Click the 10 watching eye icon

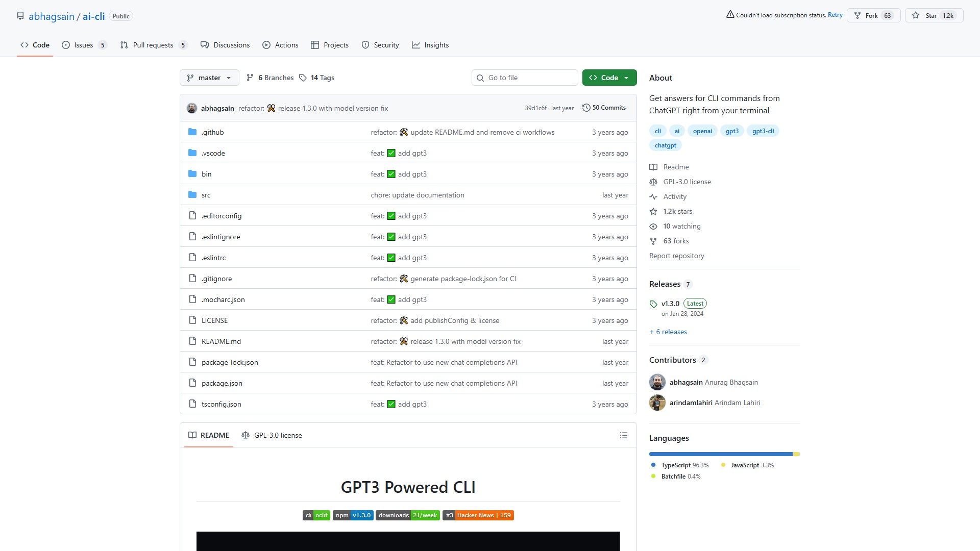point(653,226)
